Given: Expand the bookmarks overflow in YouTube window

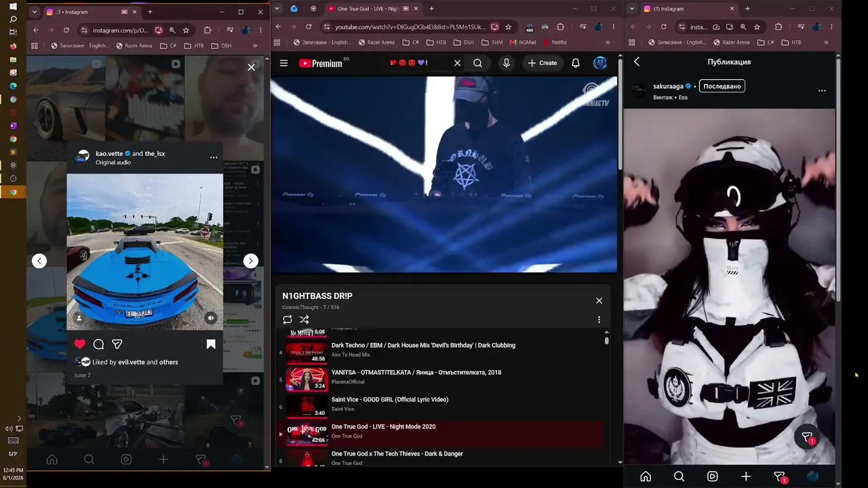Looking at the screenshot, I should pyautogui.click(x=608, y=42).
